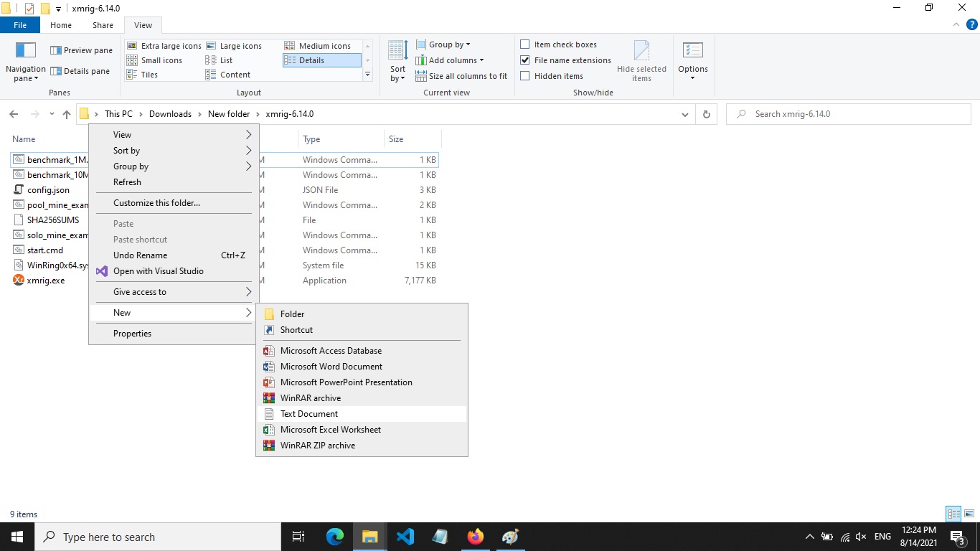Viewport: 980px width, 551px height.
Task: Open the Add columns dropdown
Action: (450, 60)
